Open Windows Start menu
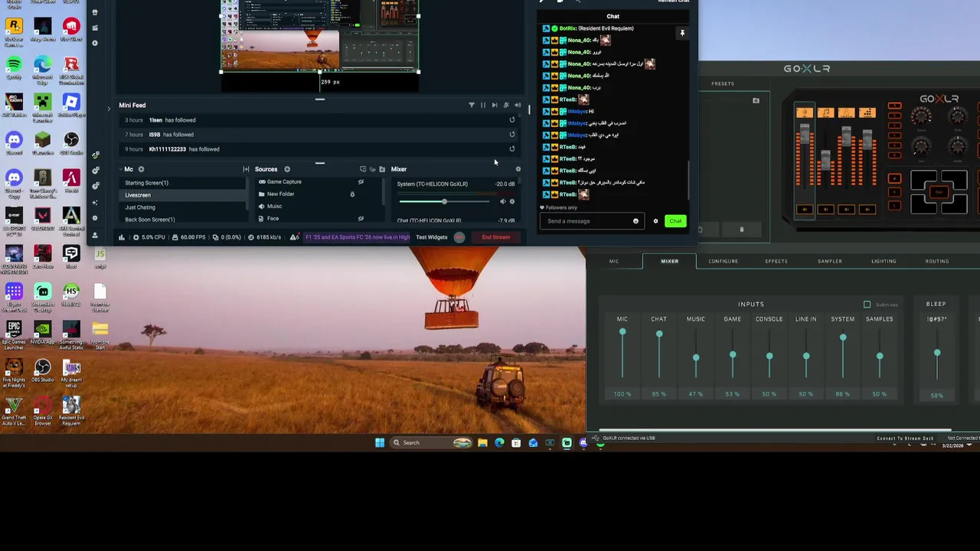The height and width of the screenshot is (551, 980). tap(380, 442)
